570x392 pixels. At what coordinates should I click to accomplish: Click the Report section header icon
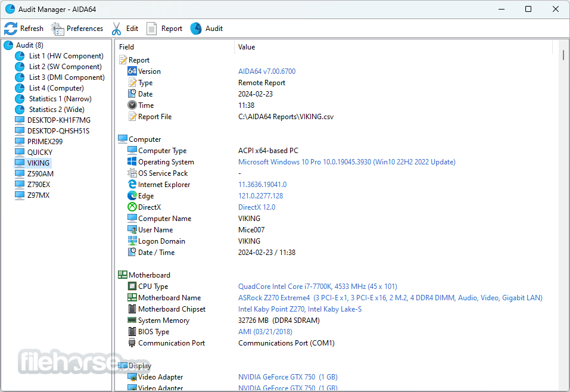pyautogui.click(x=123, y=60)
